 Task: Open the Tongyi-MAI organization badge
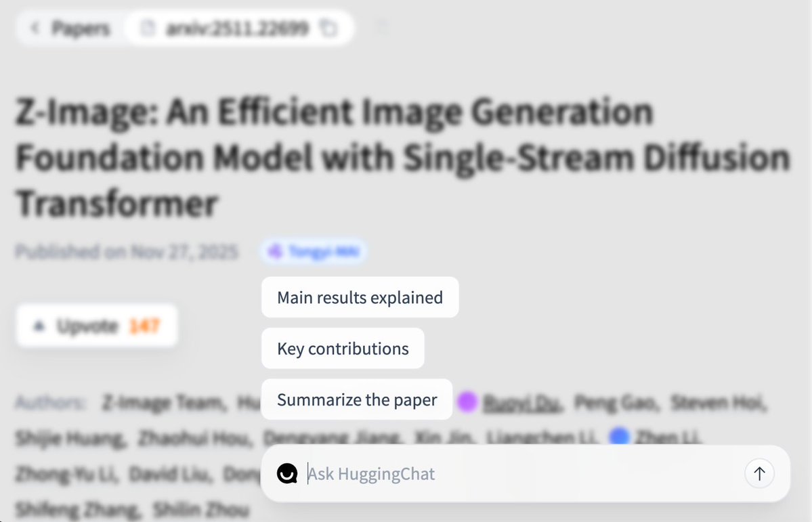coord(315,252)
